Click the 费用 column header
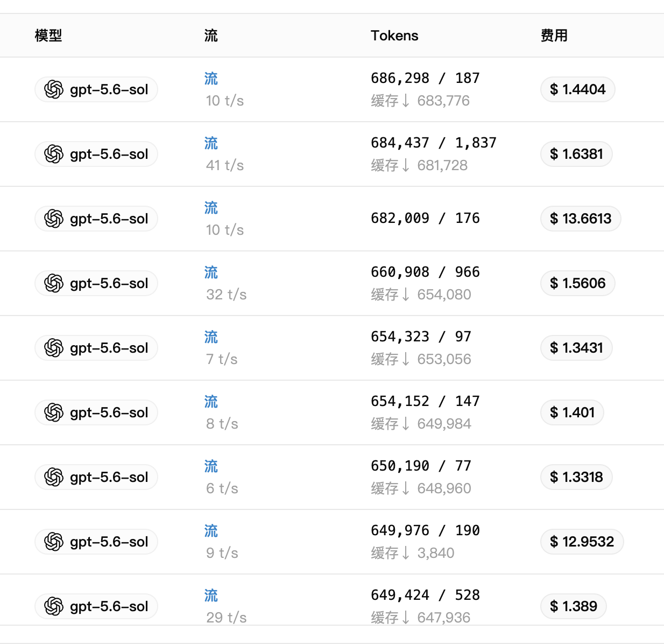664x644 pixels. coord(554,36)
